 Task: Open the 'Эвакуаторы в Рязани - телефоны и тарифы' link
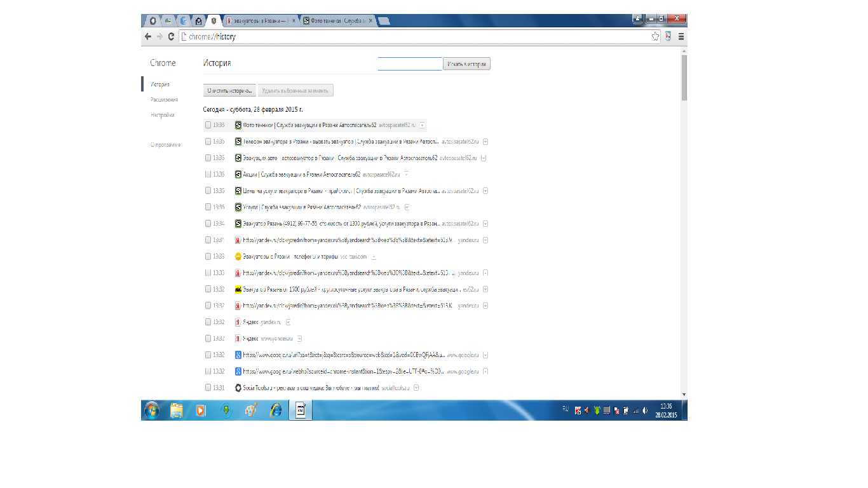tap(290, 257)
